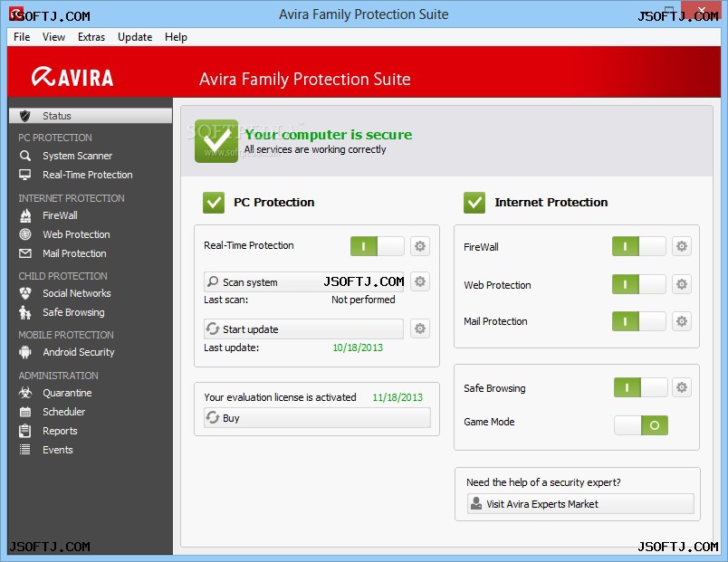Open the View menu

coord(53,37)
